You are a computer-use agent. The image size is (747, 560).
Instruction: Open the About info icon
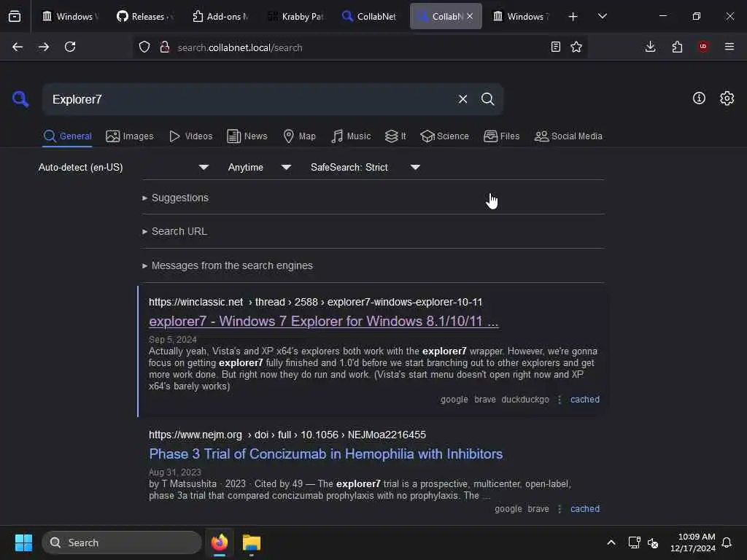coord(699,98)
